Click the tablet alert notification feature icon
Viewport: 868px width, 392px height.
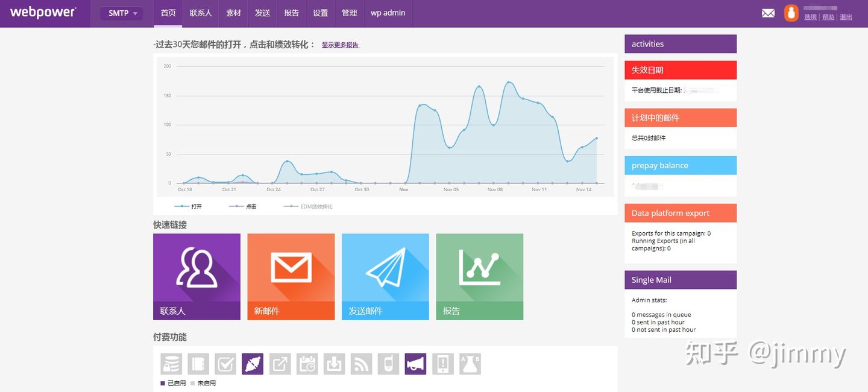pos(442,364)
